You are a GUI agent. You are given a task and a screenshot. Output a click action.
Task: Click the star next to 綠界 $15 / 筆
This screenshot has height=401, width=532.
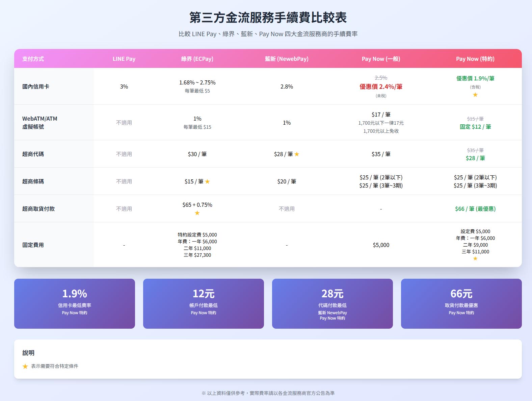pyautogui.click(x=207, y=181)
